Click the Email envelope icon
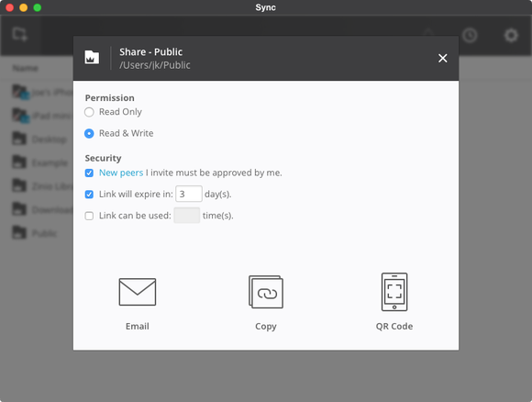This screenshot has width=532, height=402. click(138, 292)
